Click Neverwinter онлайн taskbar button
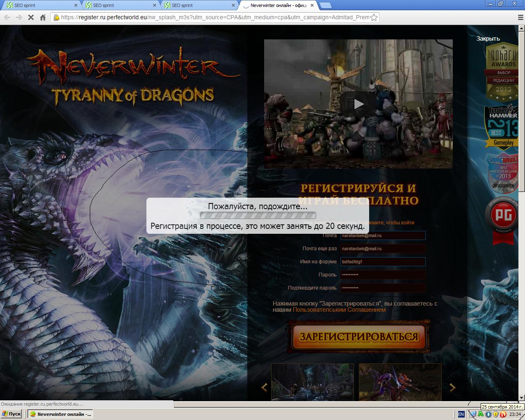This screenshot has height=420, width=525. click(x=61, y=414)
